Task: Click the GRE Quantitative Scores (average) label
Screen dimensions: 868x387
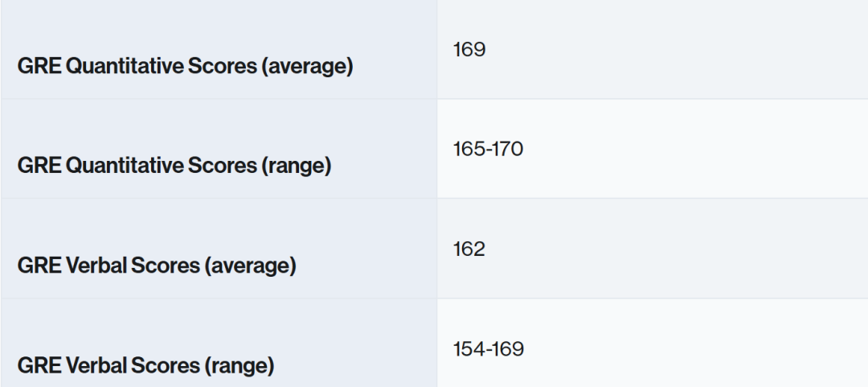Action: click(185, 66)
